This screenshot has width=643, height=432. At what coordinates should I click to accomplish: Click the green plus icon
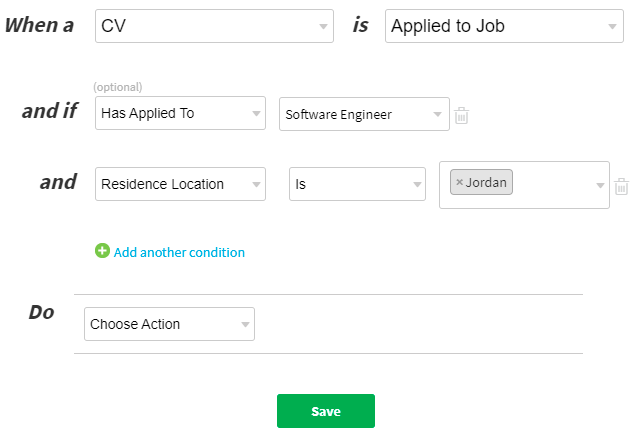102,251
